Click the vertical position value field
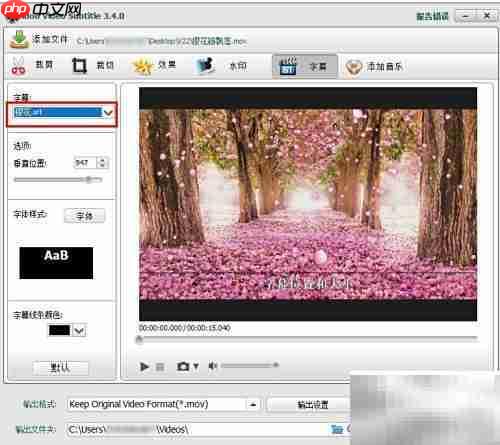 [85, 163]
